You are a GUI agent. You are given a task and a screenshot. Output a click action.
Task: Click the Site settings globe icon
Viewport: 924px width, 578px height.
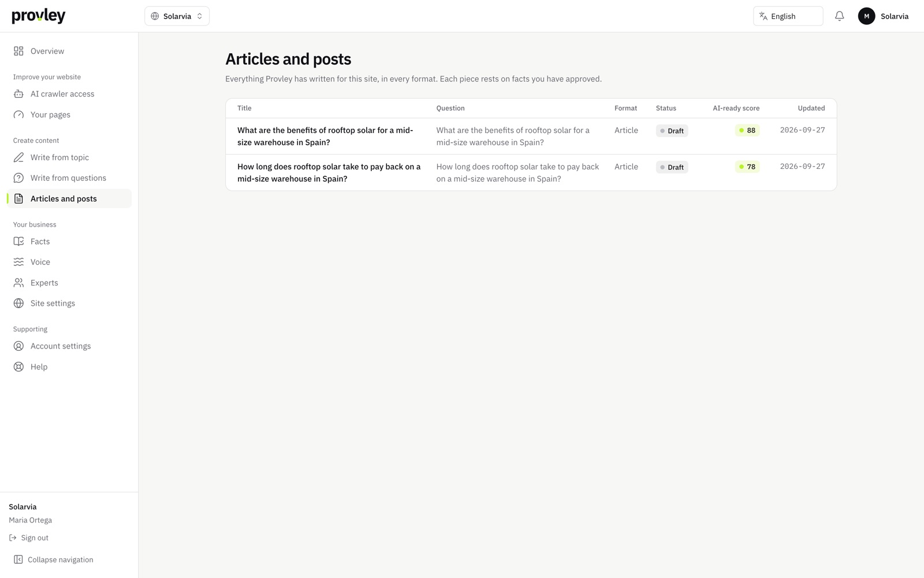18,303
